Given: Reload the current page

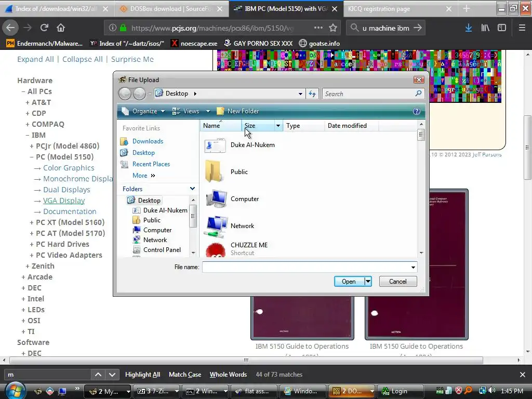Looking at the screenshot, I should (44, 28).
